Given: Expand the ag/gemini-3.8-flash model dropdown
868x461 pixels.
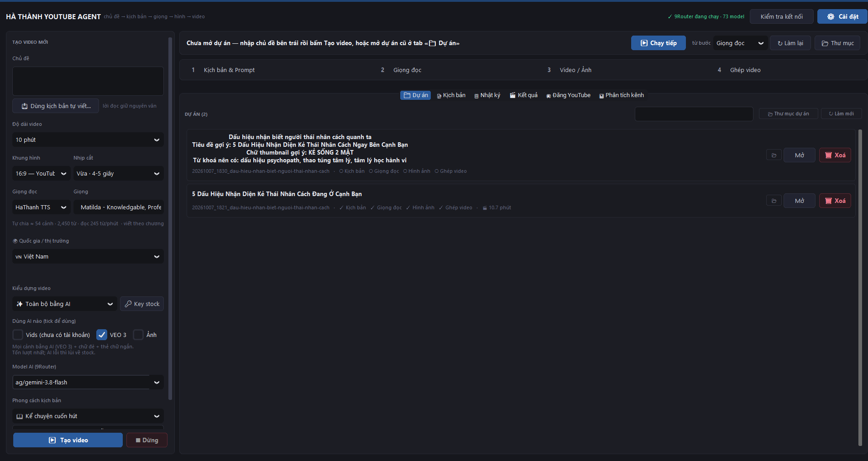Looking at the screenshot, I should [88, 382].
